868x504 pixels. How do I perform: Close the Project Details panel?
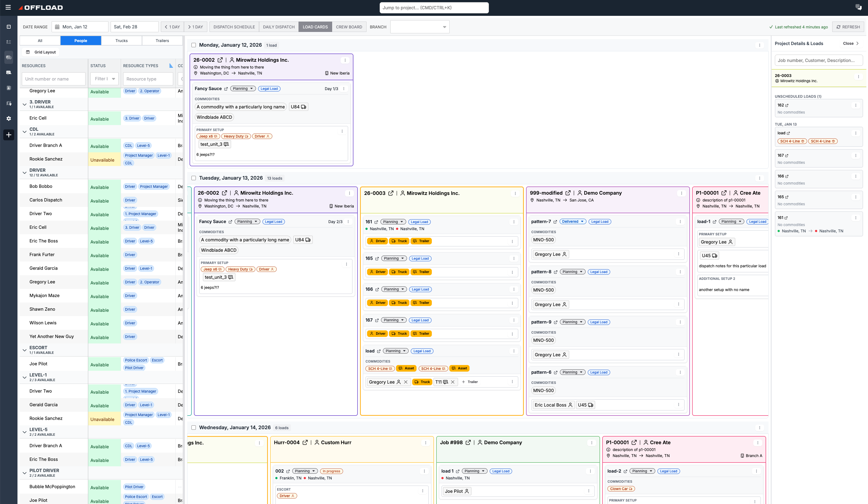(851, 43)
